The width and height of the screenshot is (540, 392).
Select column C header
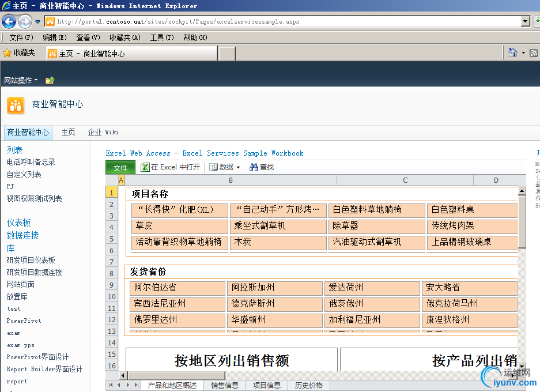point(405,180)
